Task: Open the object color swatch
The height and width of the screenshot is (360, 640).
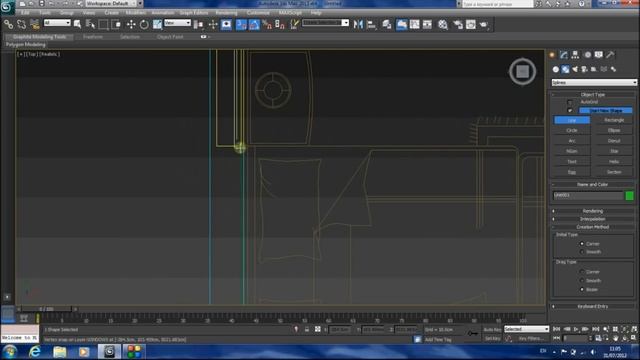Action: [629, 196]
